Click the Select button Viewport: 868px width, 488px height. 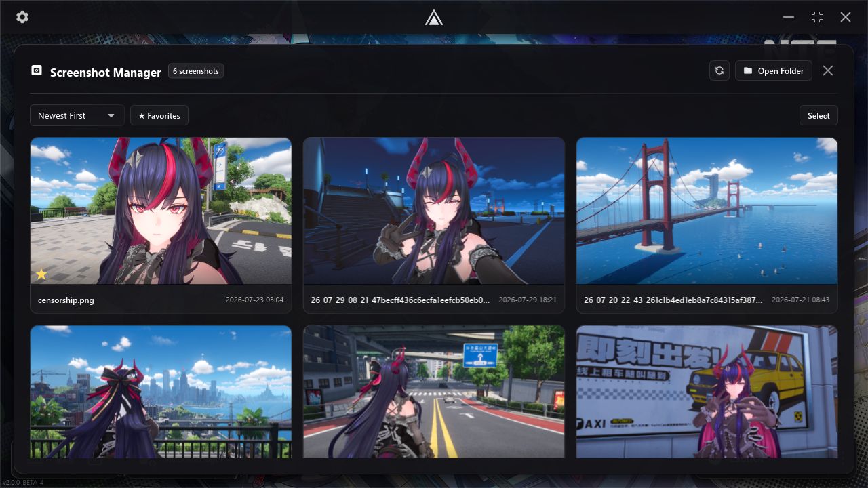pyautogui.click(x=818, y=115)
